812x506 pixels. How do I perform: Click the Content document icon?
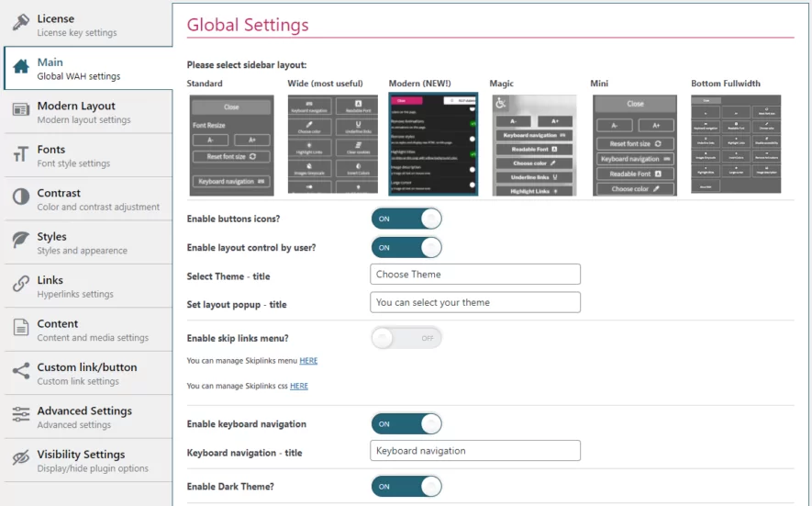pyautogui.click(x=21, y=327)
